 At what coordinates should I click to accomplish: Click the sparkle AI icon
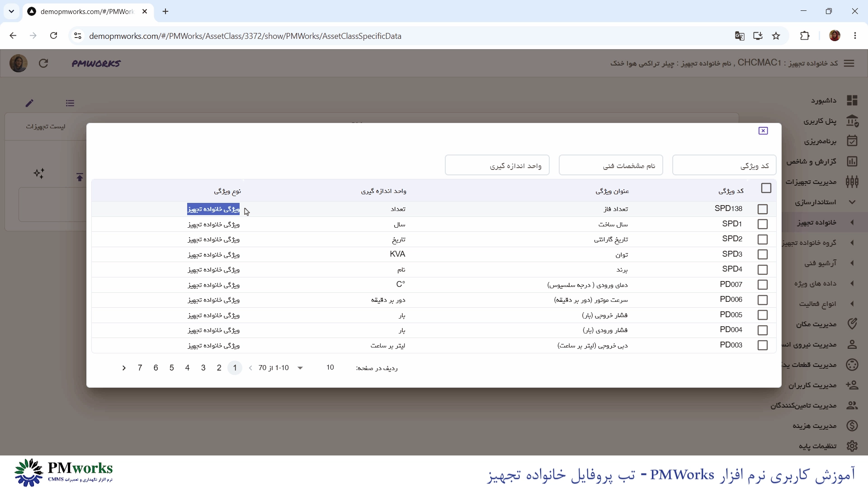pos(39,174)
